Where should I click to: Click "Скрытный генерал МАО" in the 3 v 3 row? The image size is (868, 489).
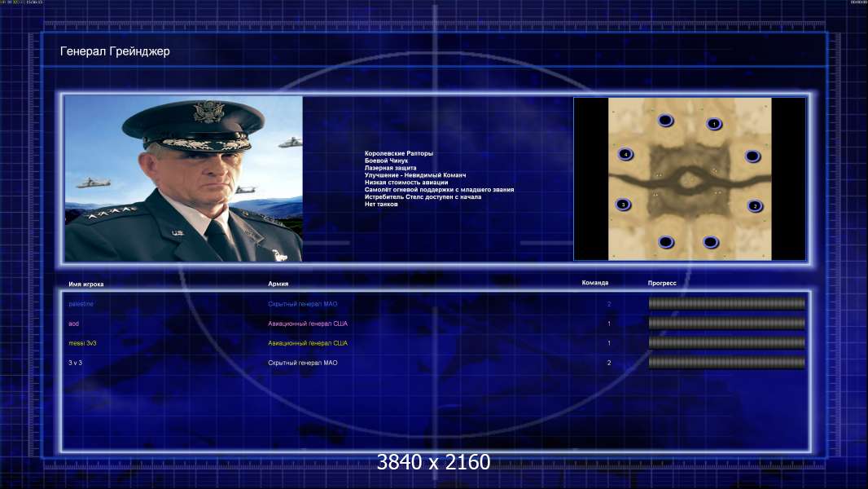pyautogui.click(x=303, y=363)
